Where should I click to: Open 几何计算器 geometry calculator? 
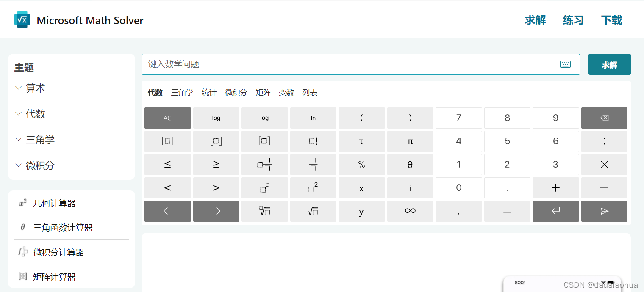pyautogui.click(x=72, y=203)
